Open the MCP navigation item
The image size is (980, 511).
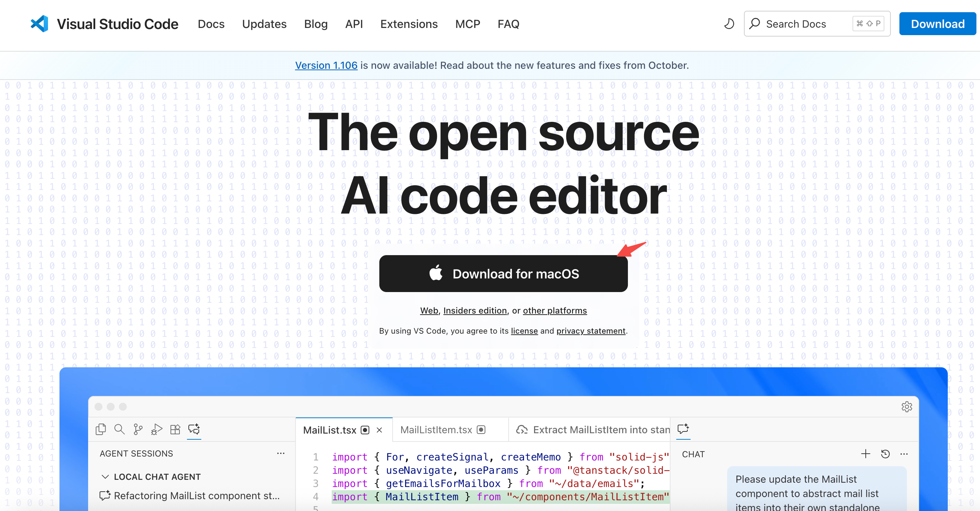(467, 24)
